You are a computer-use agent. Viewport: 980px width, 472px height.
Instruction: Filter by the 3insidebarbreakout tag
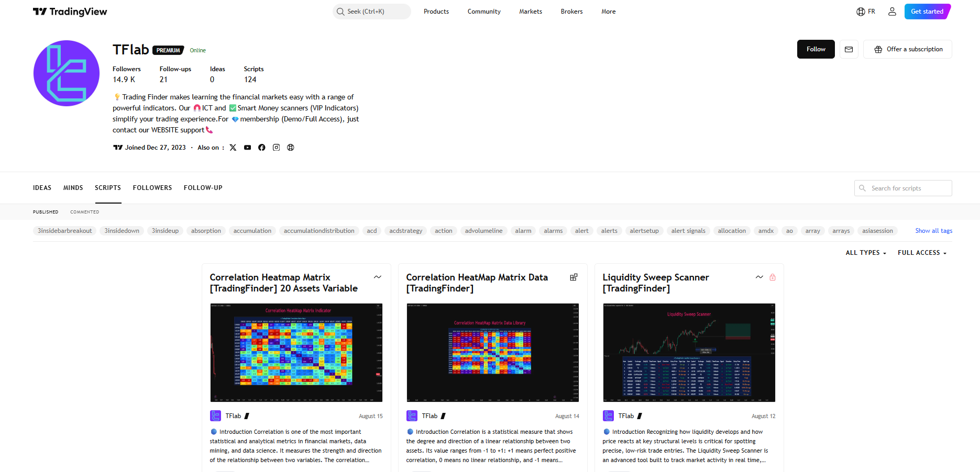(x=65, y=231)
